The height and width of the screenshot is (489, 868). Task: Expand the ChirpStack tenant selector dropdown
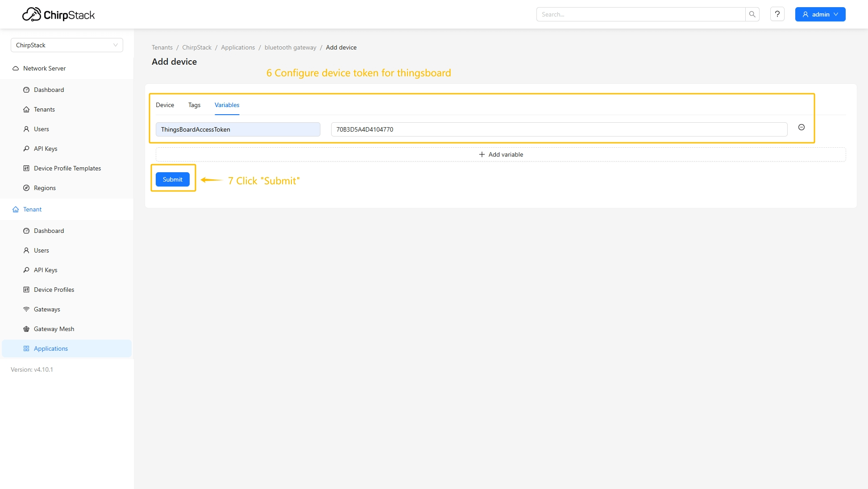tap(66, 45)
